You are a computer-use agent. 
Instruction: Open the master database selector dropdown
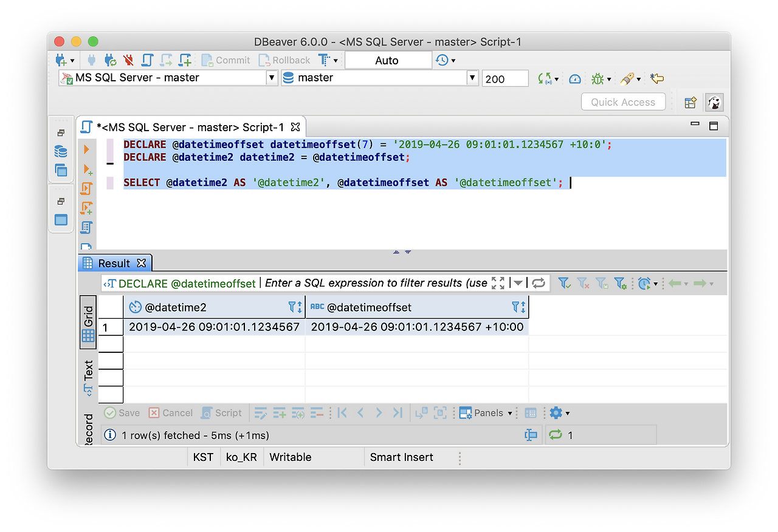[472, 78]
